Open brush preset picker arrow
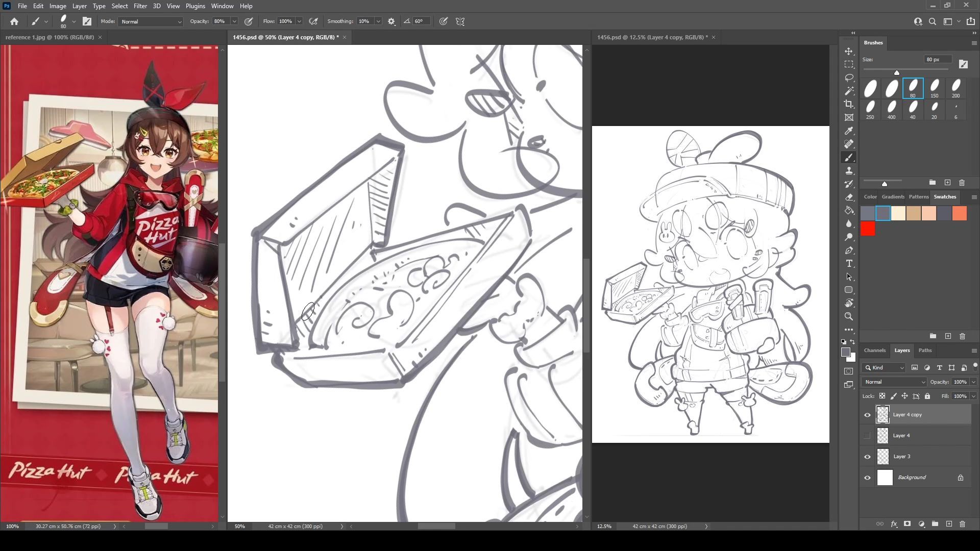The image size is (980, 551). pos(74,21)
